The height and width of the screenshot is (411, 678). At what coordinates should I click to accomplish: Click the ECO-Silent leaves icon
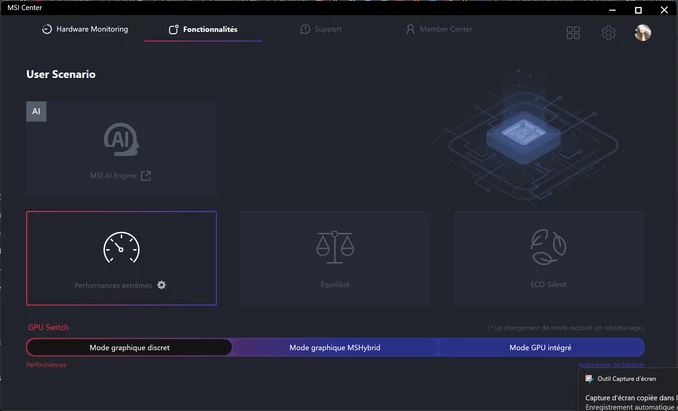[548, 247]
